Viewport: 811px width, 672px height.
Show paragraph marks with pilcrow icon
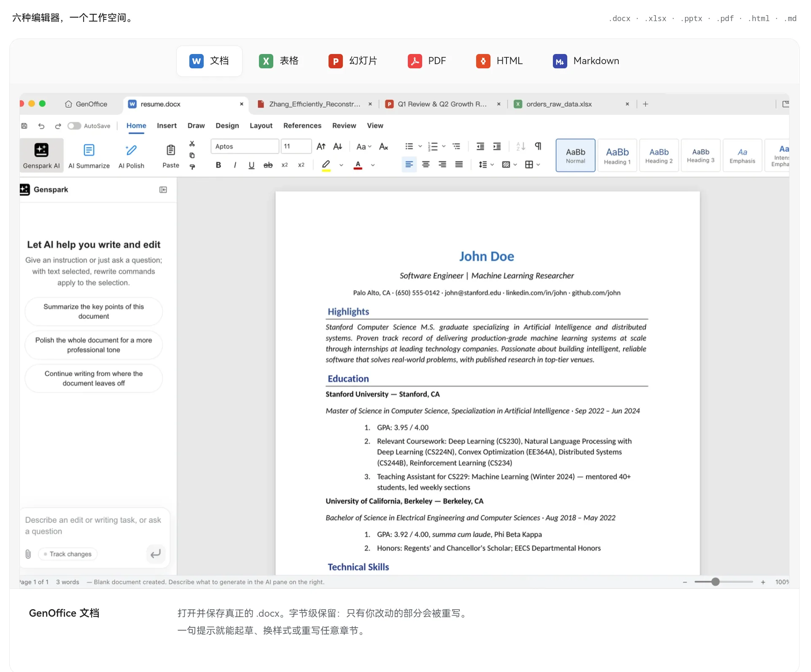coord(538,146)
